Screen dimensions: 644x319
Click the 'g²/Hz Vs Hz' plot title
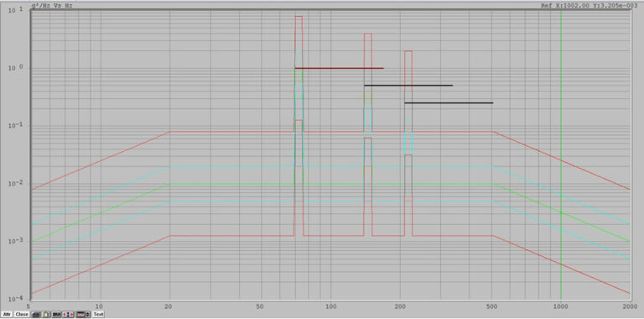tap(52, 6)
